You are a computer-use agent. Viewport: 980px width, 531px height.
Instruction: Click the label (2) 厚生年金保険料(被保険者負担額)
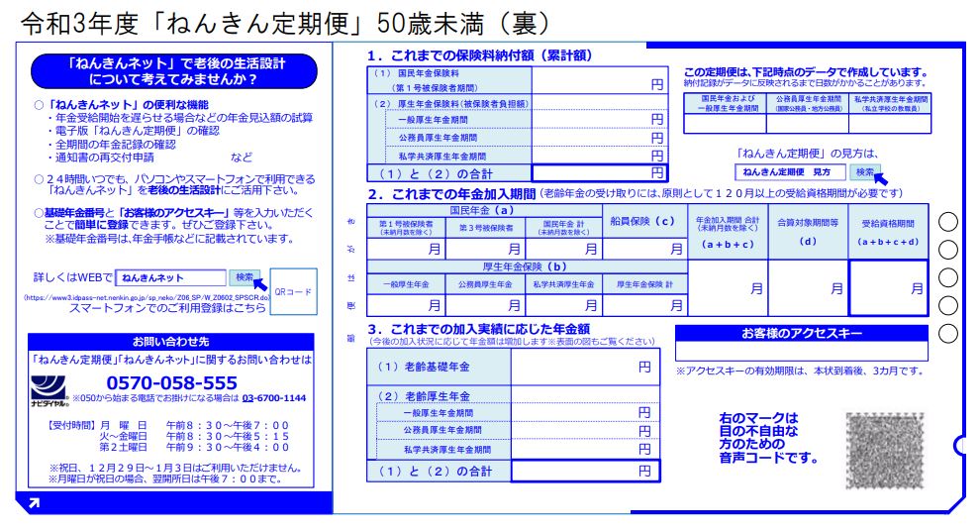click(x=450, y=104)
